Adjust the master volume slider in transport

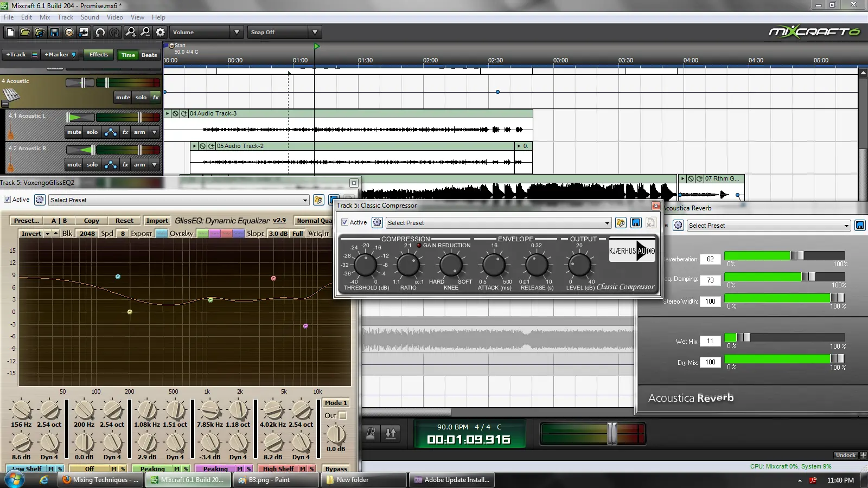tap(612, 434)
